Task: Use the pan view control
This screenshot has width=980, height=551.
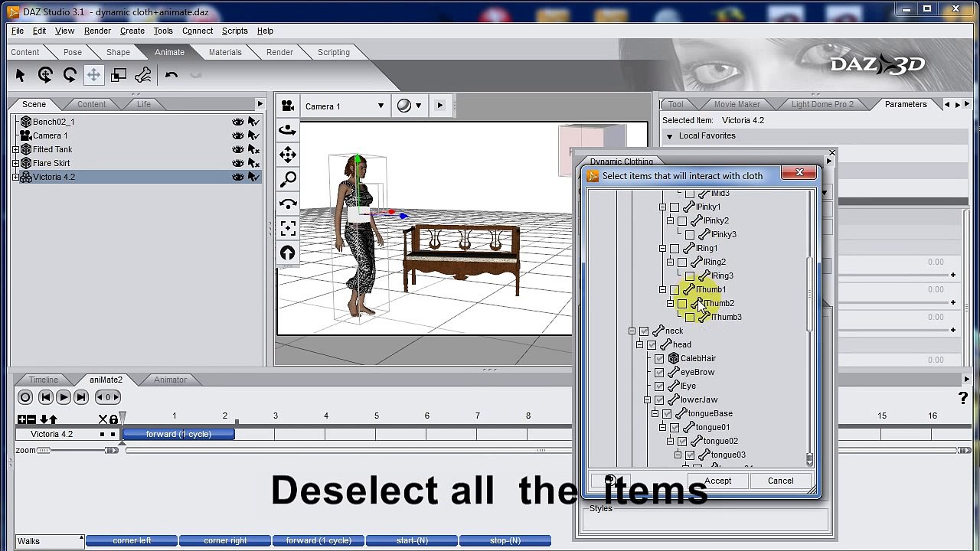Action: pos(288,155)
